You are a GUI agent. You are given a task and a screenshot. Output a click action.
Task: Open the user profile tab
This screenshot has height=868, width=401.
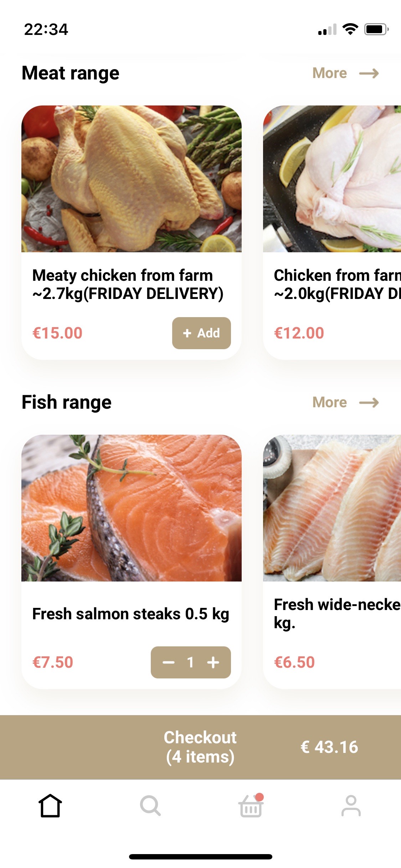(351, 806)
